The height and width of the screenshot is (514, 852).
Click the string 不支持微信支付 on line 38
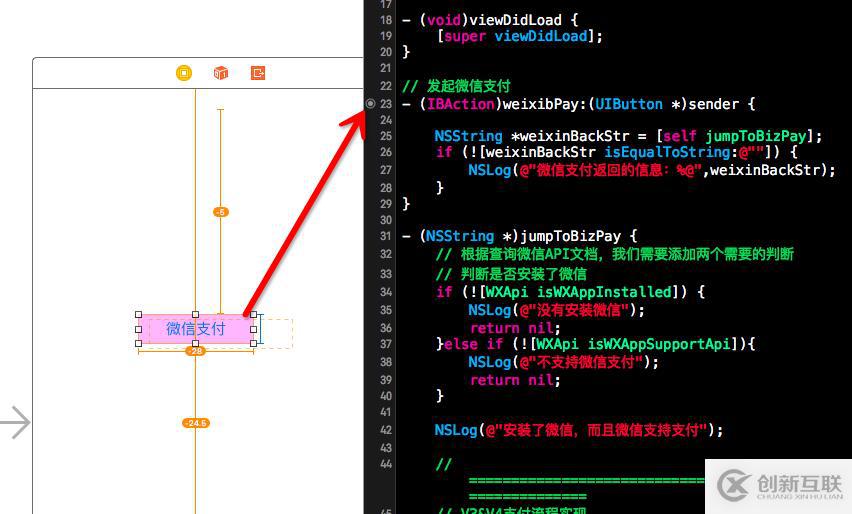[585, 362]
